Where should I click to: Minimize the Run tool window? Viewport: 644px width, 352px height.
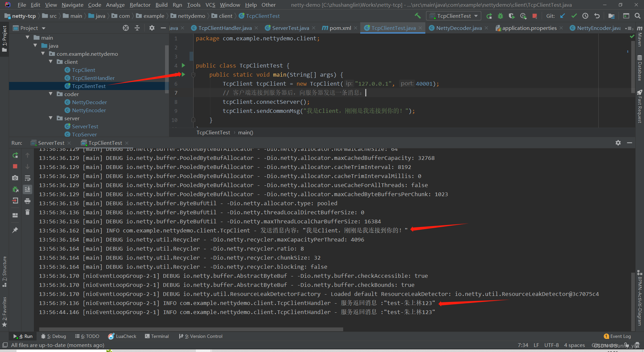point(630,143)
